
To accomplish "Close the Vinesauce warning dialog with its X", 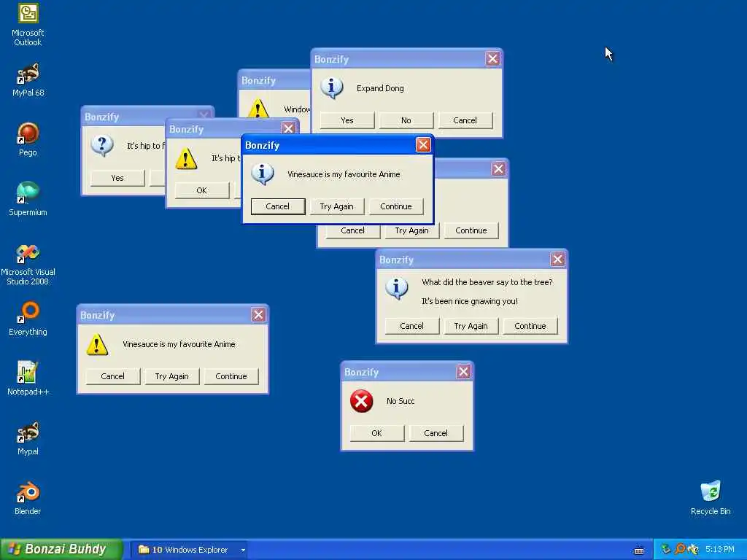I will click(258, 315).
